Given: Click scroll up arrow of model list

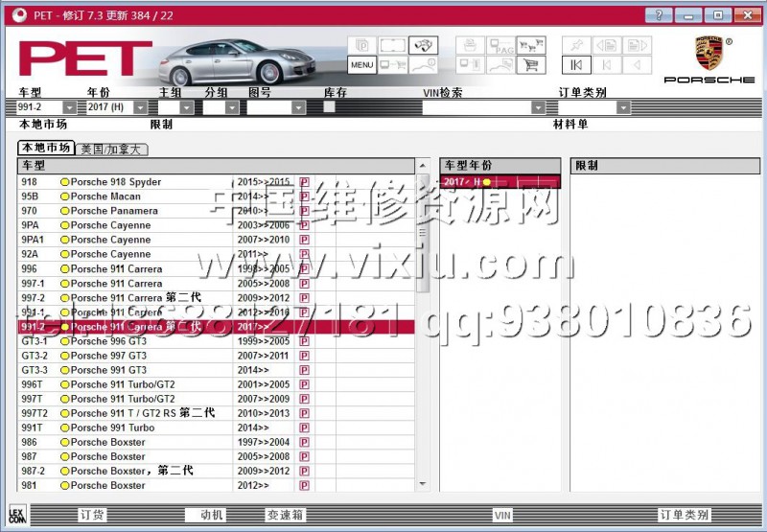Looking at the screenshot, I should click(423, 166).
